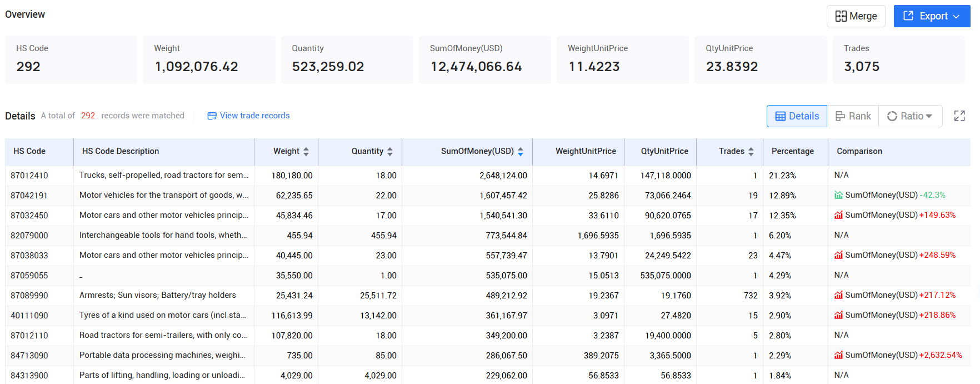This screenshot has width=980, height=384.
Task: Click the Export arrow icon
Action: [x=908, y=16]
